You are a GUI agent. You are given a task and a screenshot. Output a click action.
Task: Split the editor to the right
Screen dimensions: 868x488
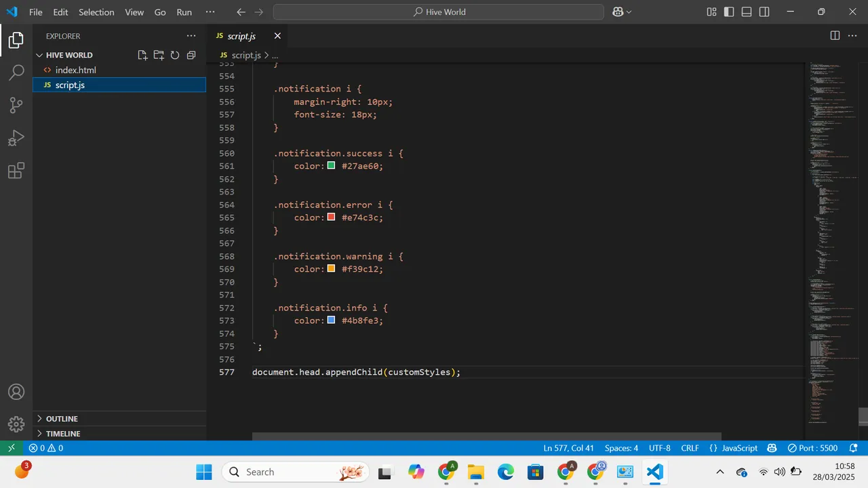point(835,35)
